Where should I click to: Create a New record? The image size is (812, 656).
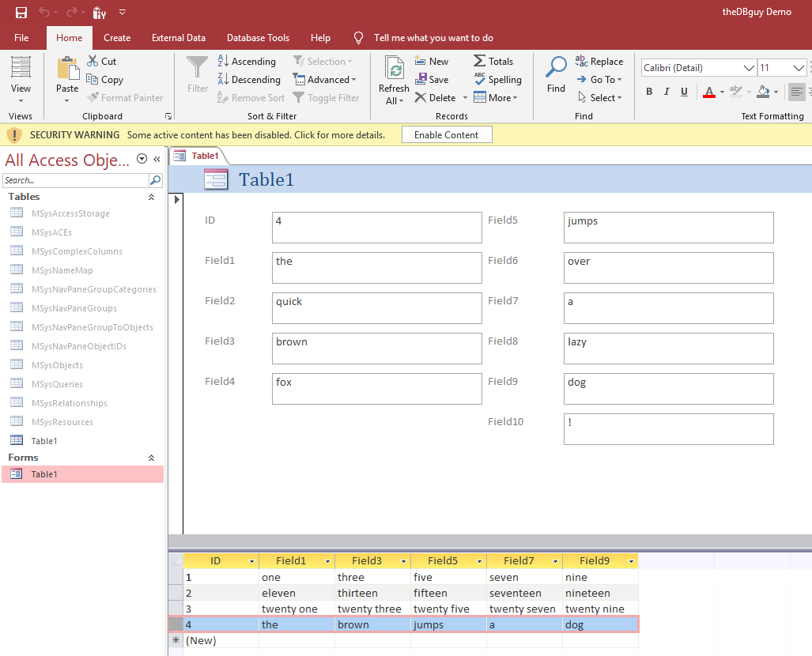[432, 61]
